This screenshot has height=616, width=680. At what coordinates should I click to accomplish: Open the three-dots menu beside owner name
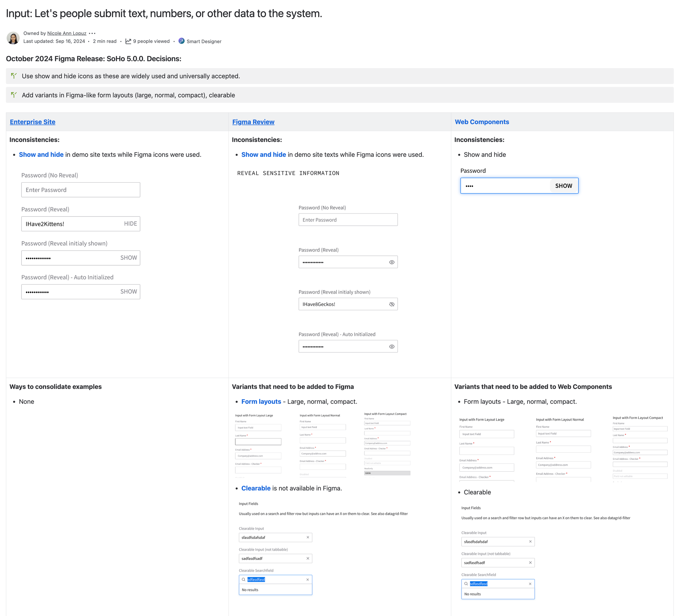92,33
